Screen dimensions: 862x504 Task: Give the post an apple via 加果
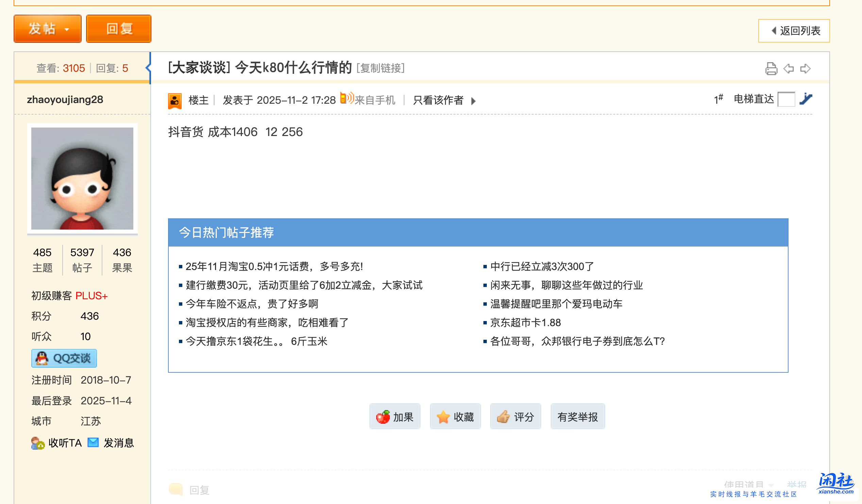point(395,417)
